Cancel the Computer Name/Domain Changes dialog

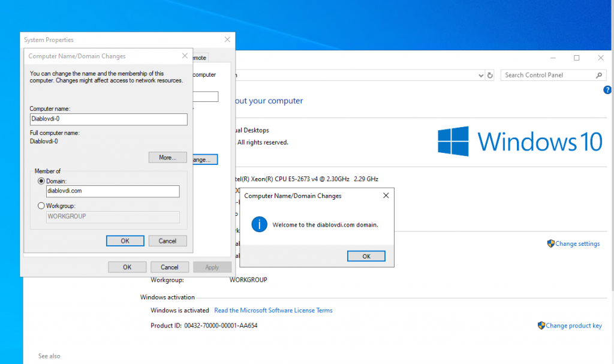(168, 241)
